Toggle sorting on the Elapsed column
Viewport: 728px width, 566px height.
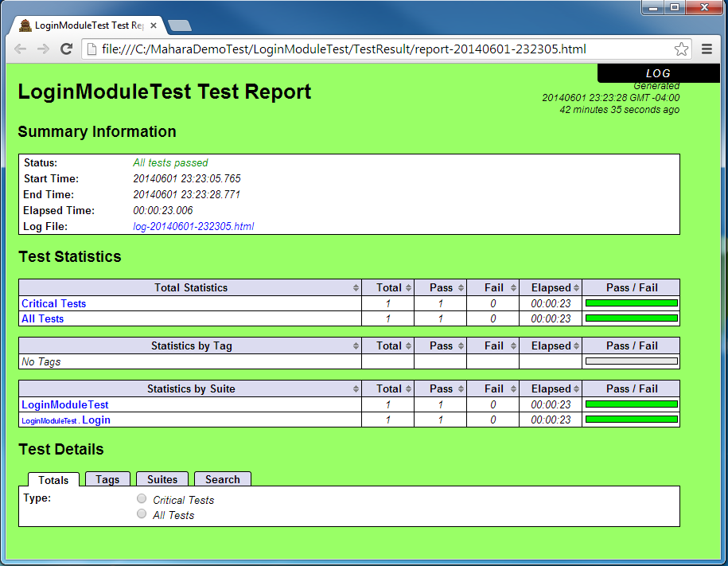577,287
